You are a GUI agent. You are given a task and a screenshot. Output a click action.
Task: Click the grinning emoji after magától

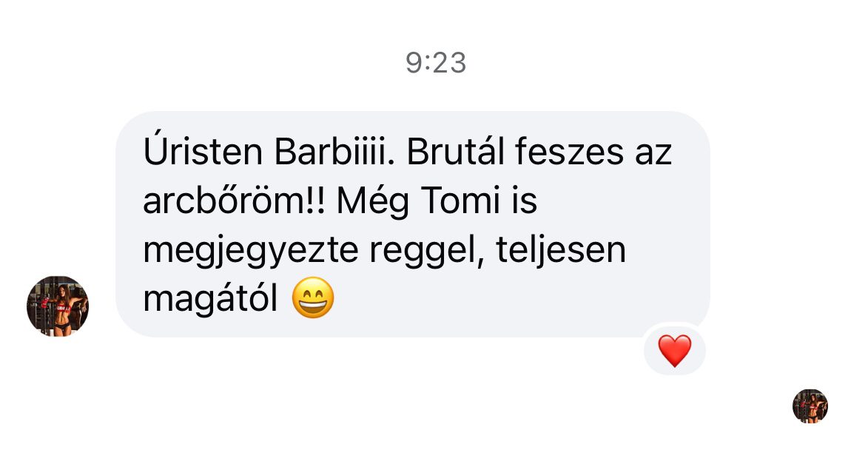point(313,298)
